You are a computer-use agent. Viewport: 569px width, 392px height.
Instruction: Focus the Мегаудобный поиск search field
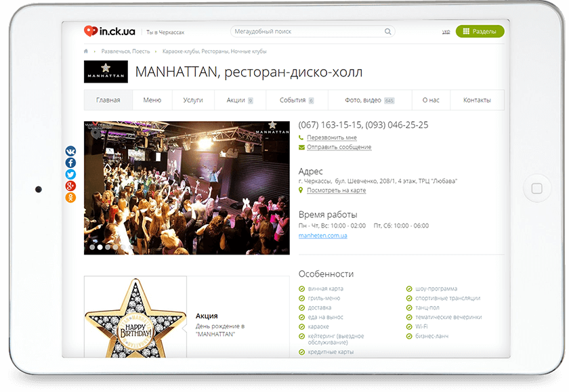coord(308,32)
